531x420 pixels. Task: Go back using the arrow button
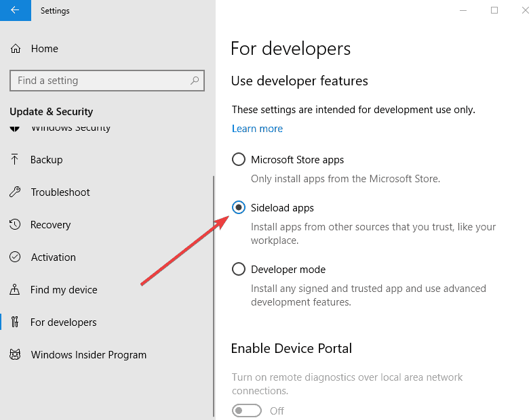[x=15, y=10]
